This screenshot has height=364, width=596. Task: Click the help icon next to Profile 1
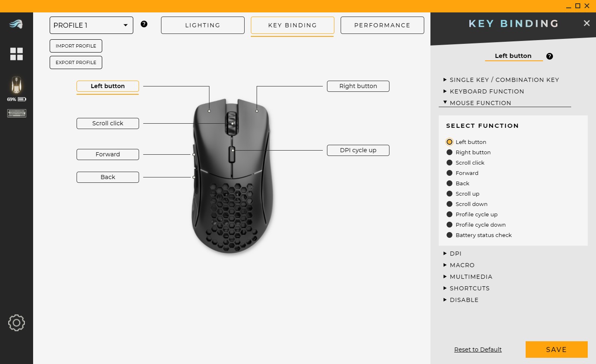[x=144, y=24]
